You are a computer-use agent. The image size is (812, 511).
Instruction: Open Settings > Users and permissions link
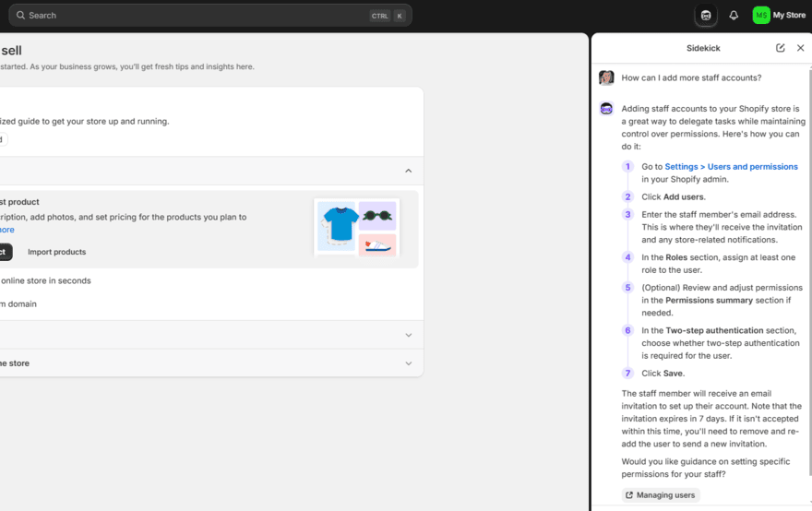click(x=731, y=167)
